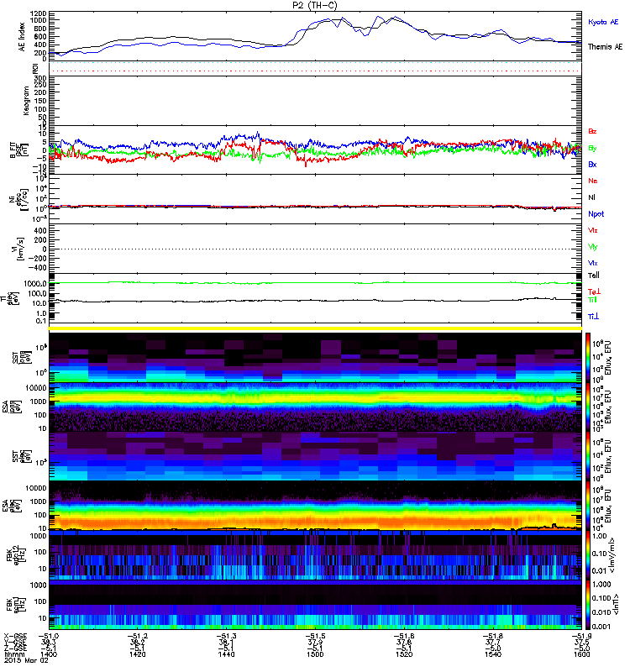Image resolution: width=630 pixels, height=672 pixels.
Task: Select the Kyoto AE legend label
Action: (x=603, y=22)
